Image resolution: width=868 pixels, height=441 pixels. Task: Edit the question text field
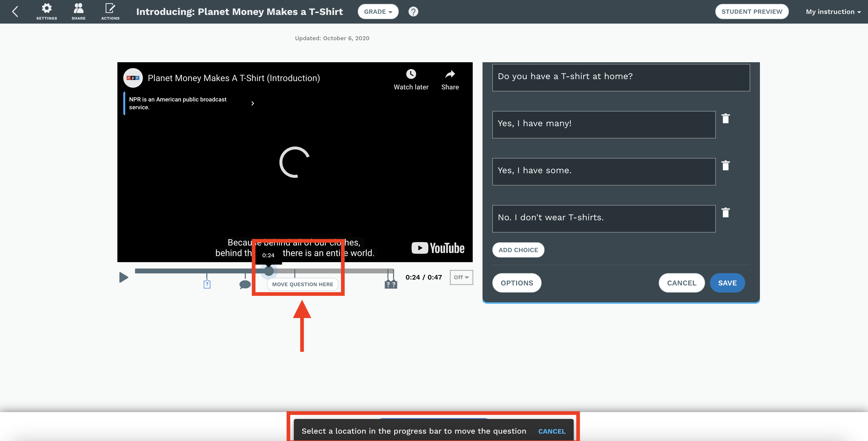[621, 77]
